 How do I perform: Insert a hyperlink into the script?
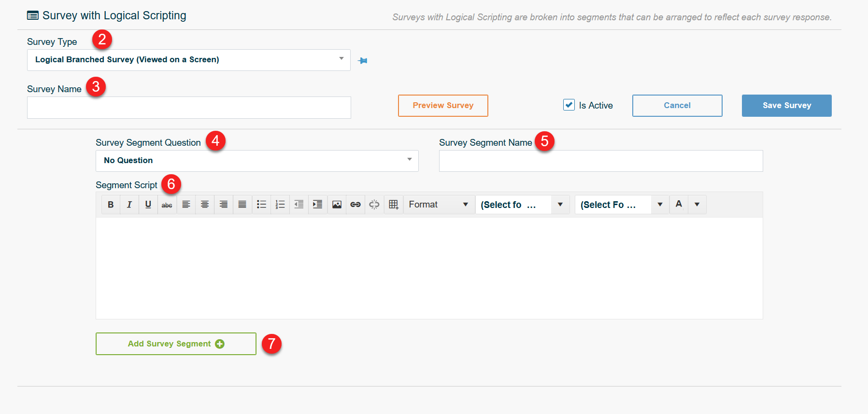click(x=356, y=205)
